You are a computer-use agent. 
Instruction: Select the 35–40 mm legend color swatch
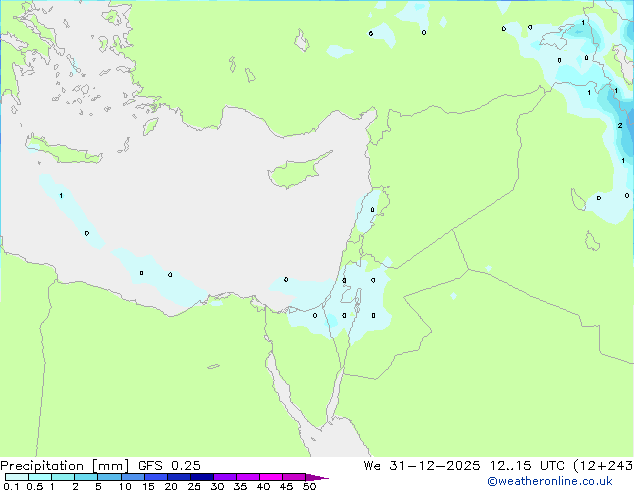(x=248, y=477)
